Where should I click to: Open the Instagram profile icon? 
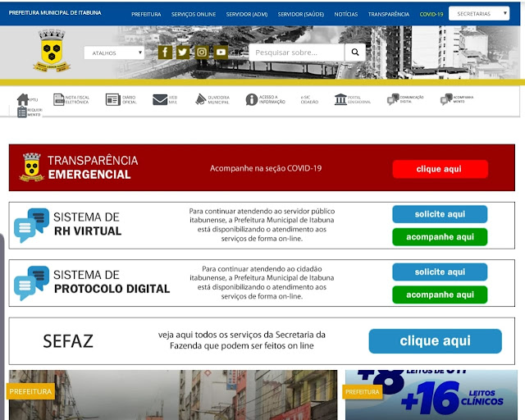tap(202, 52)
